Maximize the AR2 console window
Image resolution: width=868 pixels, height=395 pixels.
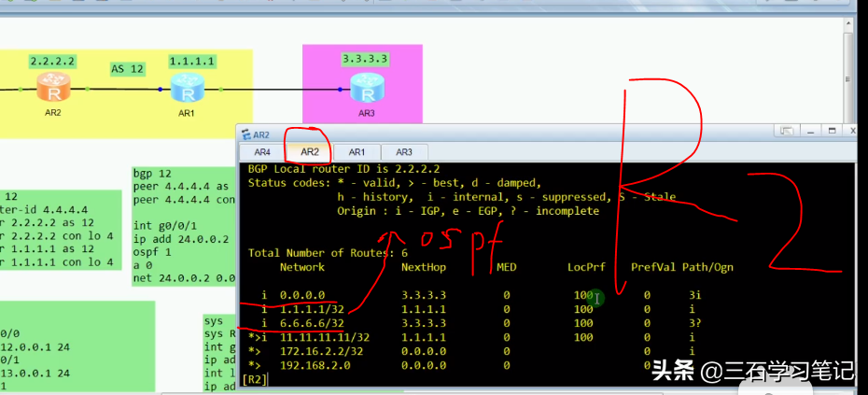(832, 131)
